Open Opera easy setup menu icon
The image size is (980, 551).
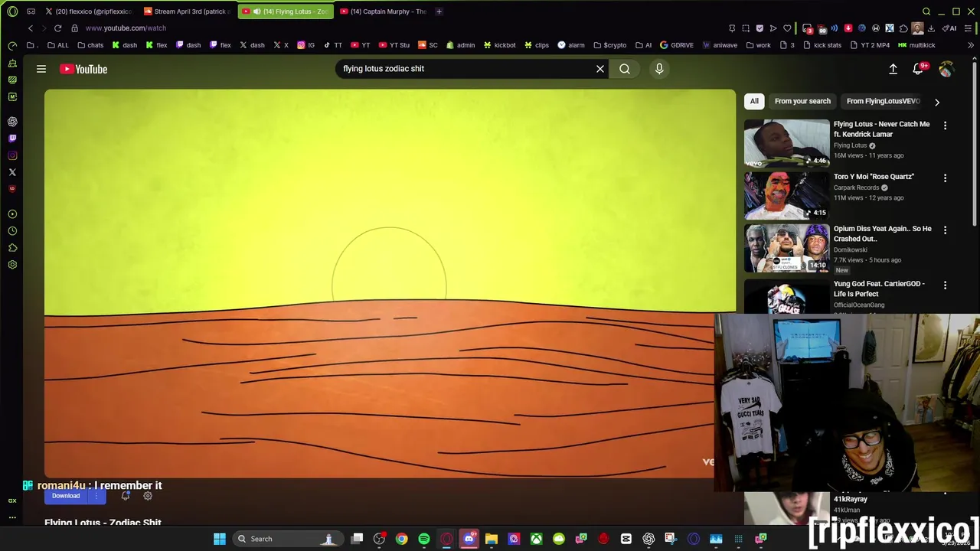coord(969,28)
